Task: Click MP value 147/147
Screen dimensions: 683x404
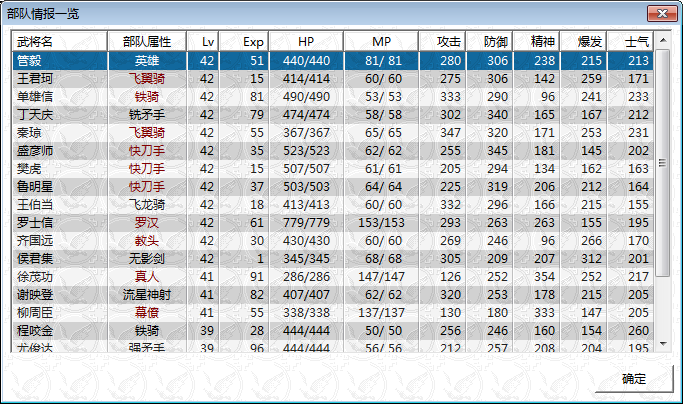Action: 382,277
